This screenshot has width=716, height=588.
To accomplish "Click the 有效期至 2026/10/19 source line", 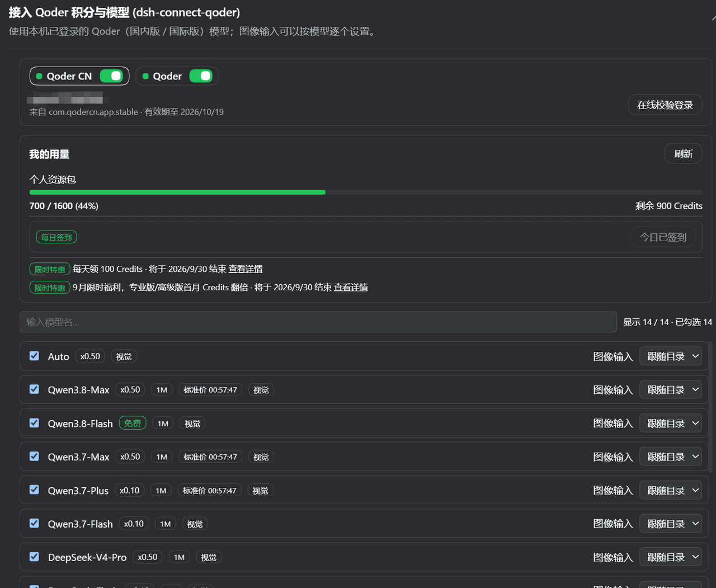I will point(126,112).
